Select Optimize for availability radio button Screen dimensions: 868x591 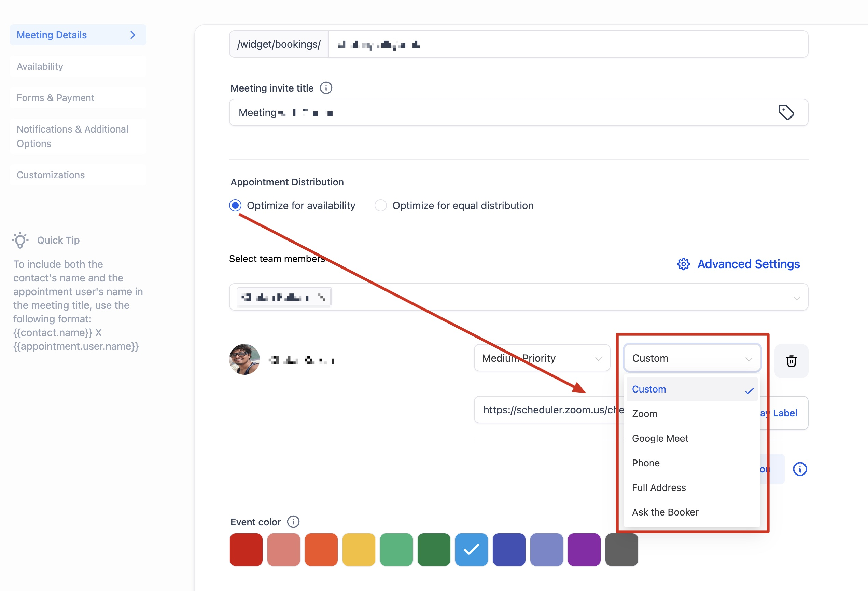click(235, 205)
